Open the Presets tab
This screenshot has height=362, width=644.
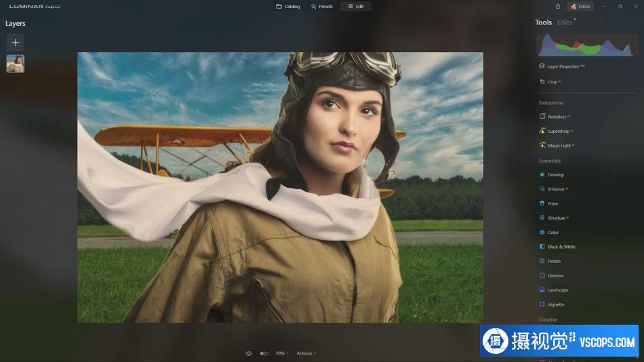pyautogui.click(x=322, y=7)
